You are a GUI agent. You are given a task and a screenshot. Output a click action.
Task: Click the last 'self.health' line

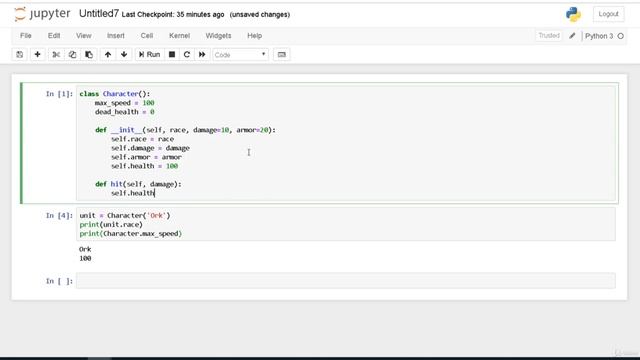coord(133,193)
